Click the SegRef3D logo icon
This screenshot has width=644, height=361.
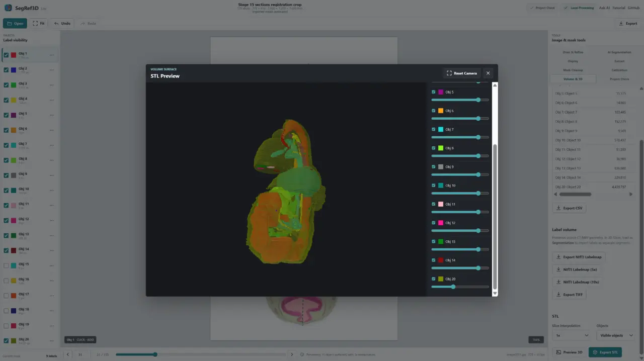pos(8,8)
